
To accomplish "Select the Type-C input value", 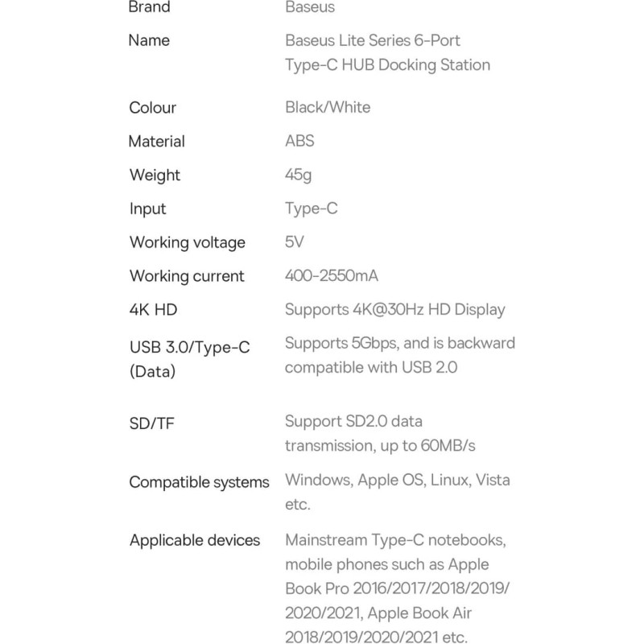I will click(312, 208).
